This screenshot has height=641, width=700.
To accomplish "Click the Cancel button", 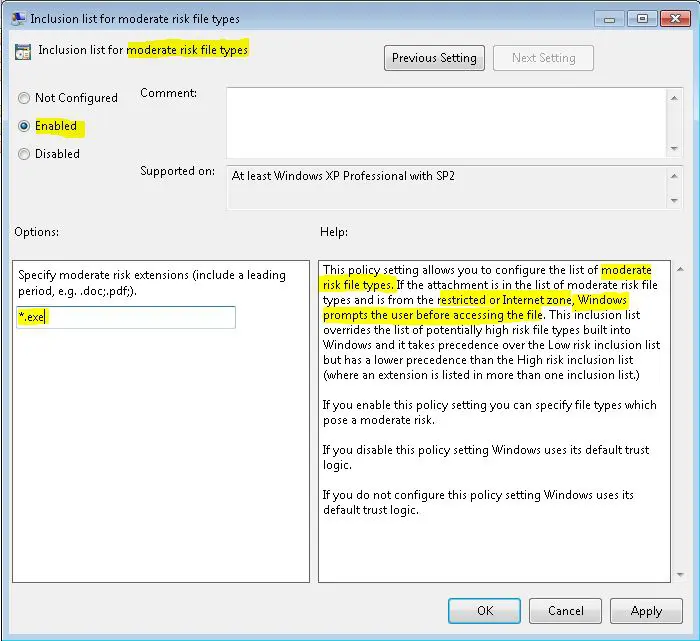I will 565,611.
